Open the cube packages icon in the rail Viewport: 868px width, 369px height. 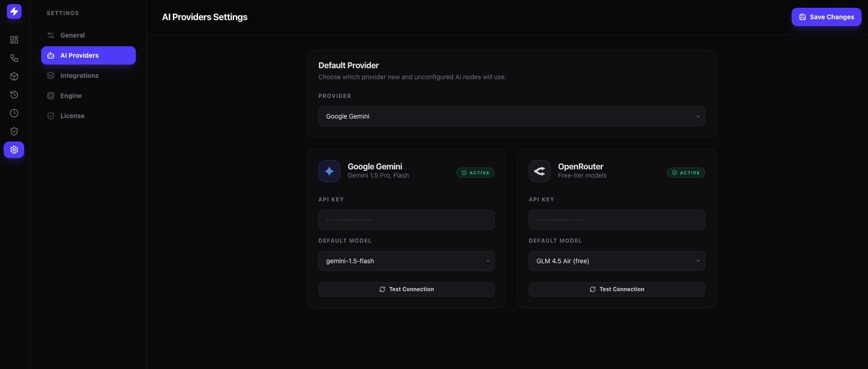point(14,76)
